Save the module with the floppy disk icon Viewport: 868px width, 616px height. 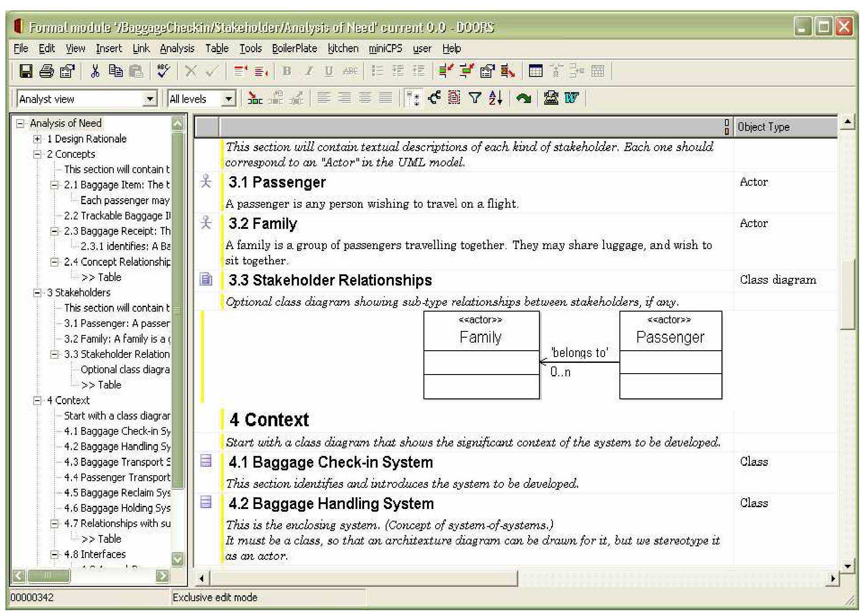coord(26,71)
